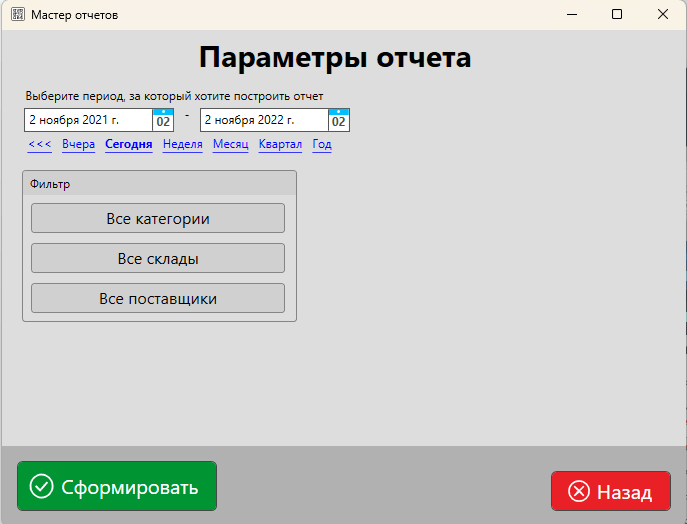Open the start date calendar picker icon
This screenshot has height=524, width=687.
(x=163, y=120)
